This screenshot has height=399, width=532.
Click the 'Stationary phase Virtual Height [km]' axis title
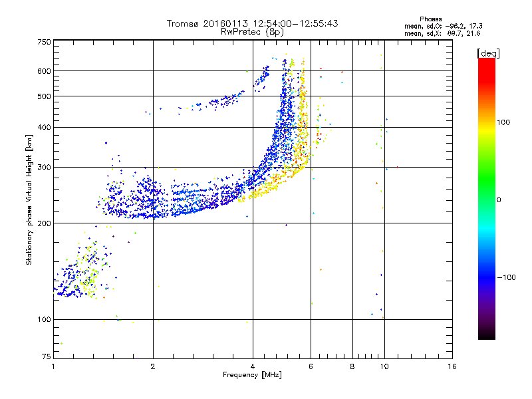click(x=29, y=199)
